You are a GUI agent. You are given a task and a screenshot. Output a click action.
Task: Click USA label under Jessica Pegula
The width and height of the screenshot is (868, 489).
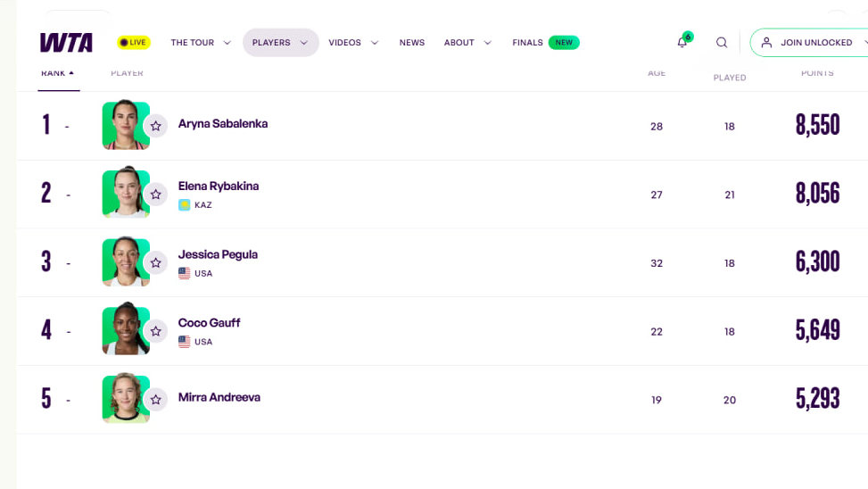pyautogui.click(x=203, y=274)
